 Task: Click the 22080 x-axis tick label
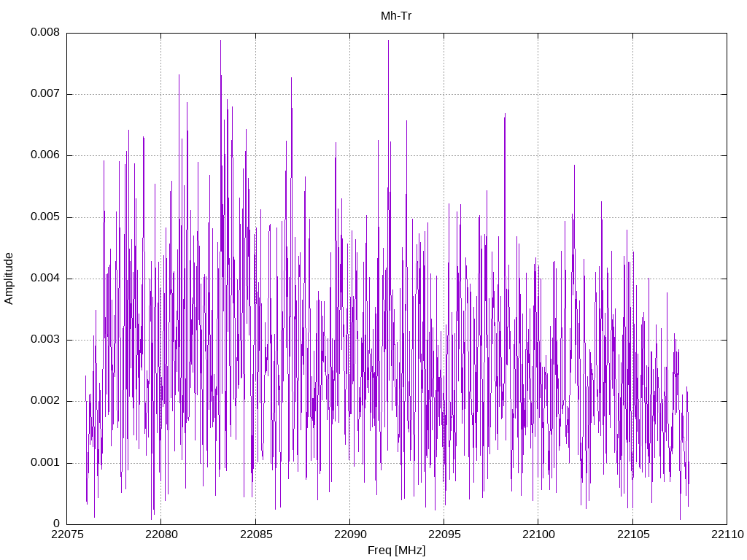tap(161, 534)
